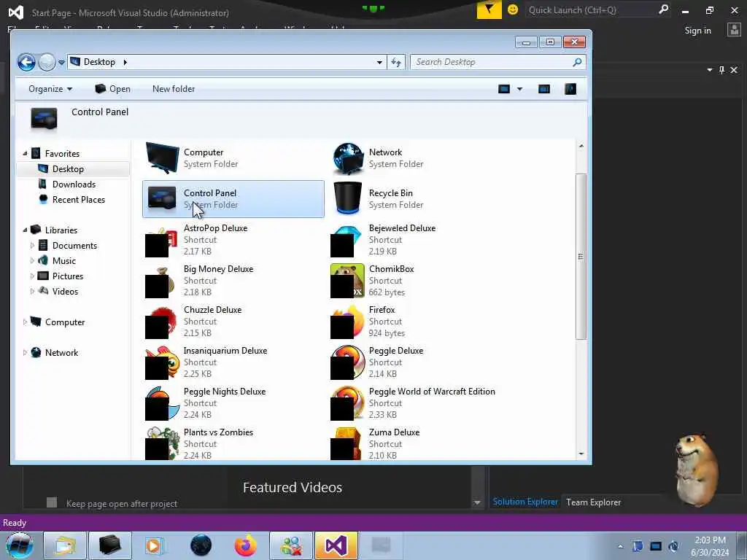Go to Downloads under Favorites
Screen dimensions: 747x560
point(74,184)
